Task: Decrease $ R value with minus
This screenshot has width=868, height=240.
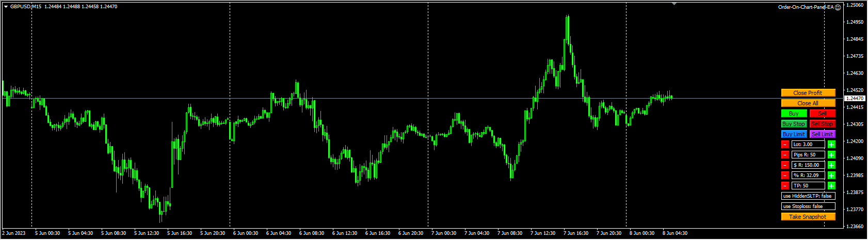Action: 785,165
